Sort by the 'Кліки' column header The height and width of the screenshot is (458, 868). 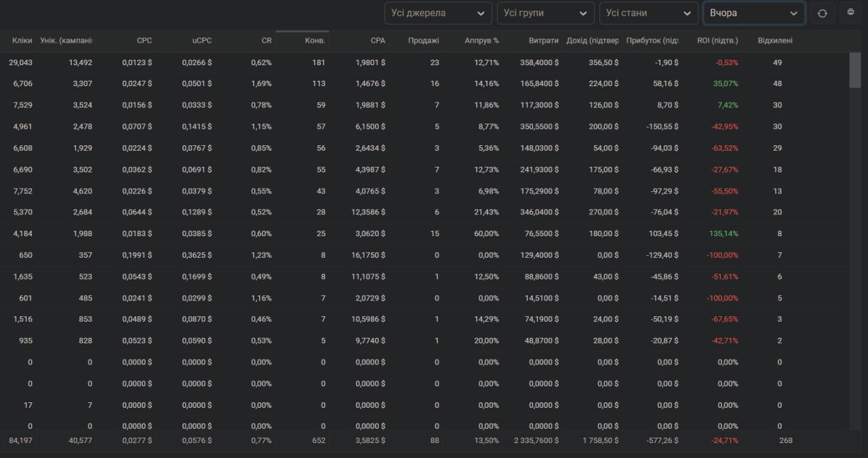click(22, 41)
